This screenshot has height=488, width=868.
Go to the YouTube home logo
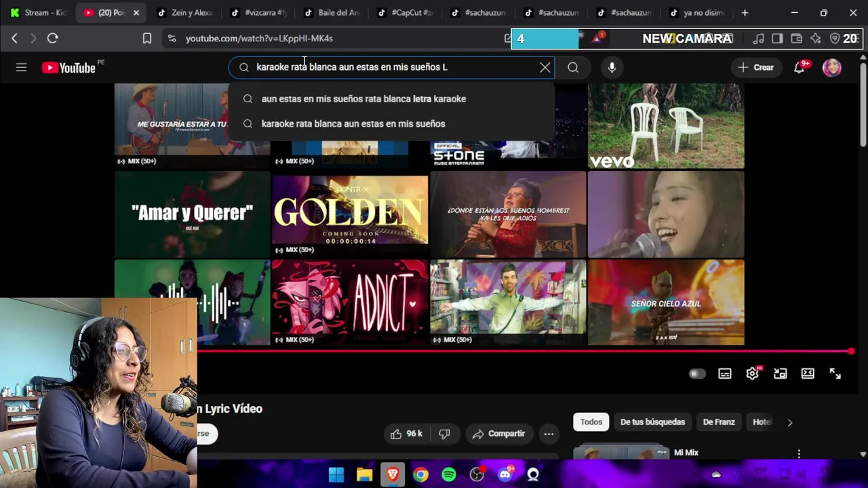(68, 67)
